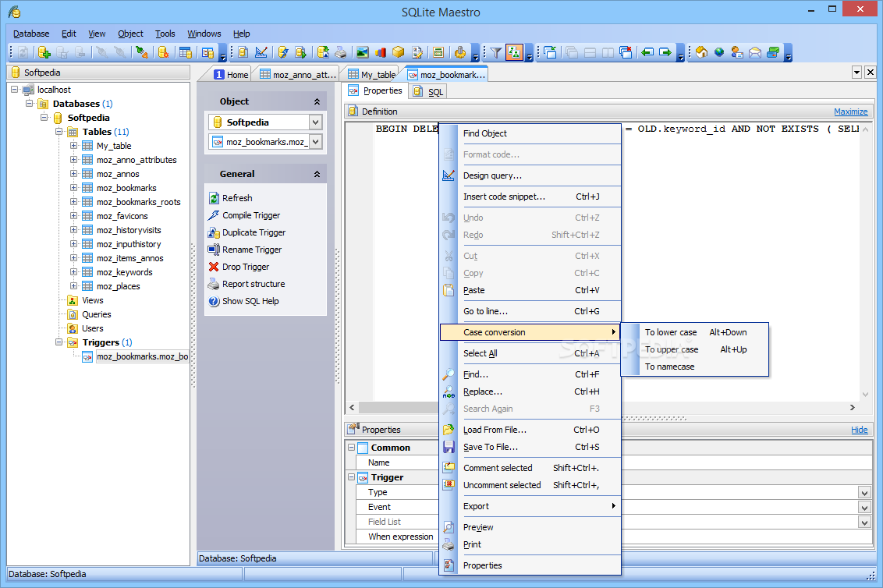
Task: Click the globe website icon
Action: pos(719,52)
